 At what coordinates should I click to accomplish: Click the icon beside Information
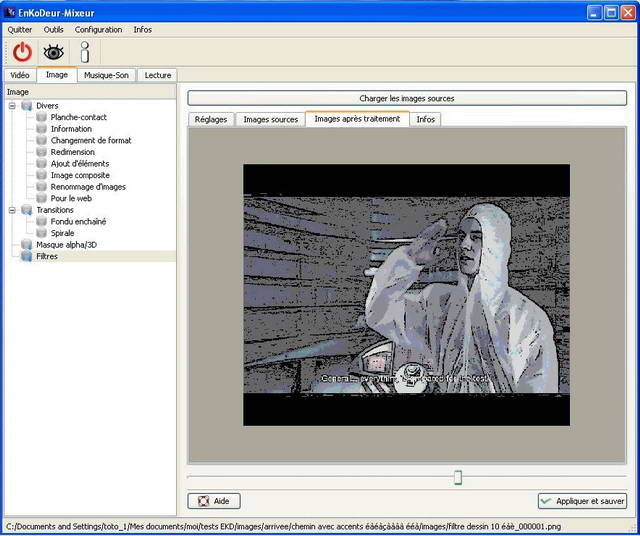(x=41, y=129)
